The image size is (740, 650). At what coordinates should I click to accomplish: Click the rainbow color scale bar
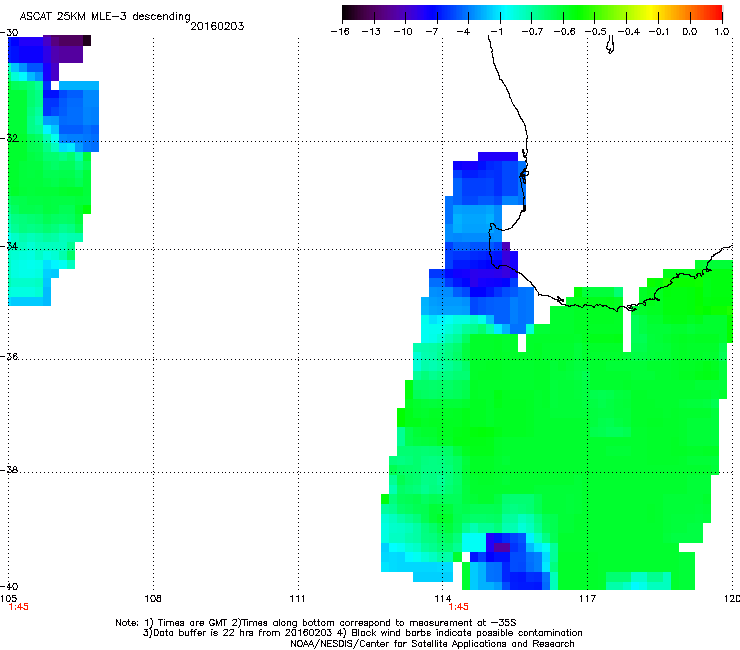[x=532, y=13]
